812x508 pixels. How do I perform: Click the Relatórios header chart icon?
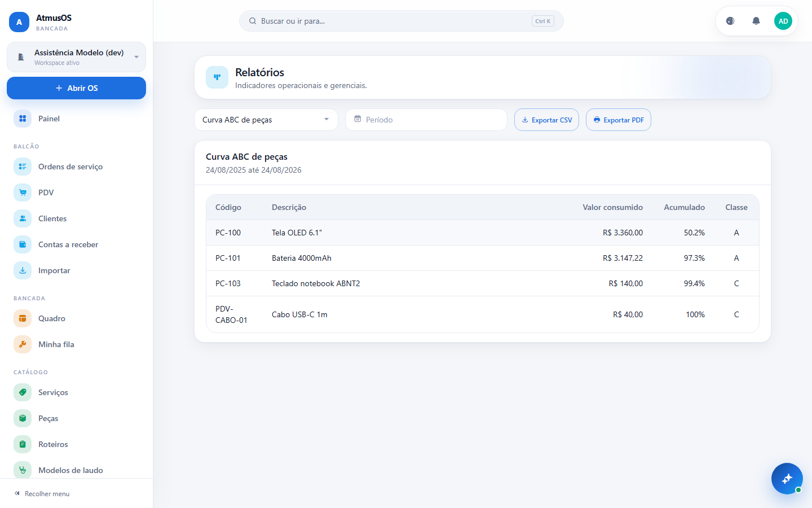[217, 77]
